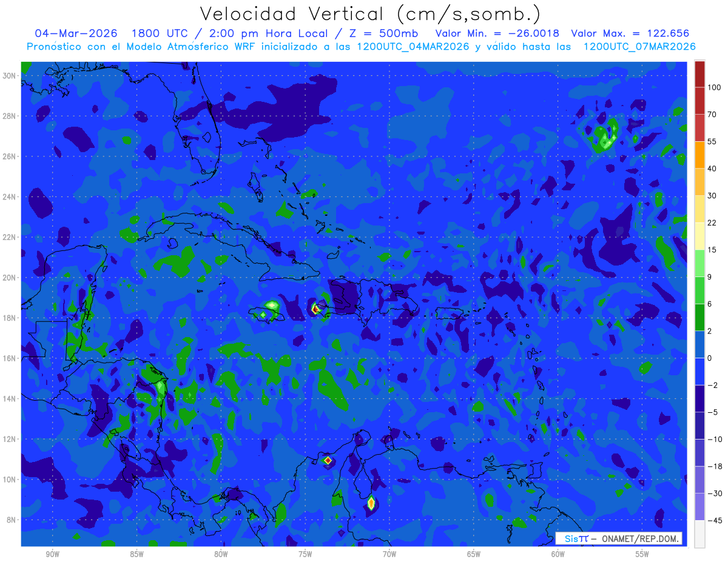Click the "Velocidad Vertical (cm/s,somb.)" title

click(370, 14)
